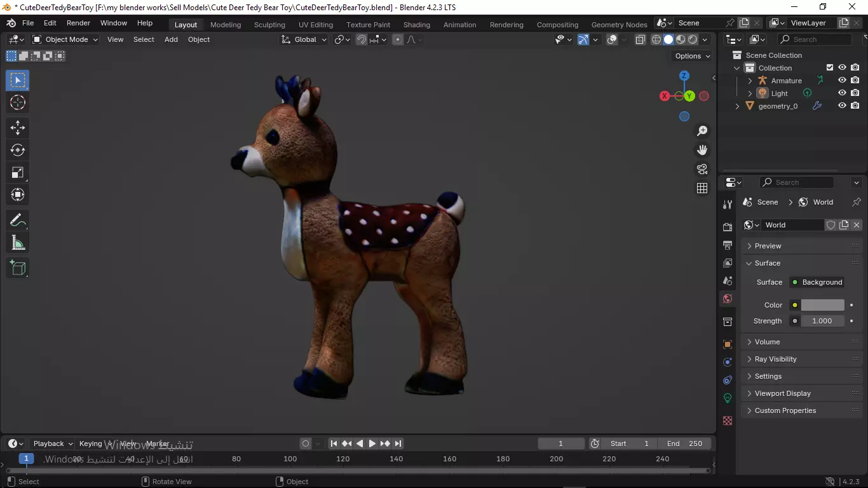Adjust the Strength 1.000 slider

click(x=823, y=321)
